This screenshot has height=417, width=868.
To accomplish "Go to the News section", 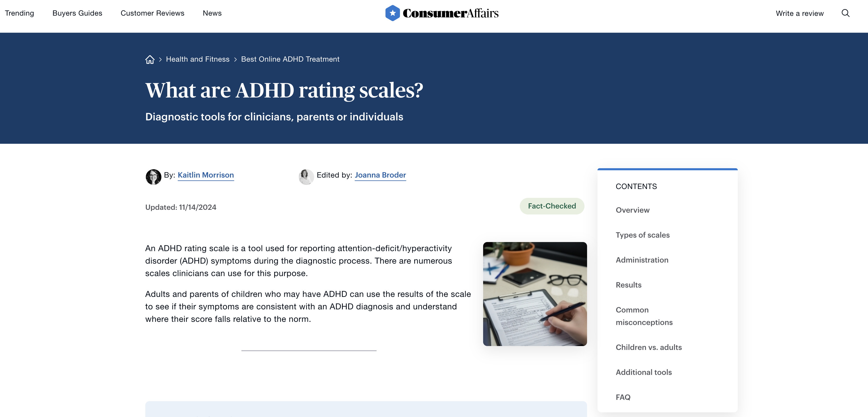I will pyautogui.click(x=212, y=13).
